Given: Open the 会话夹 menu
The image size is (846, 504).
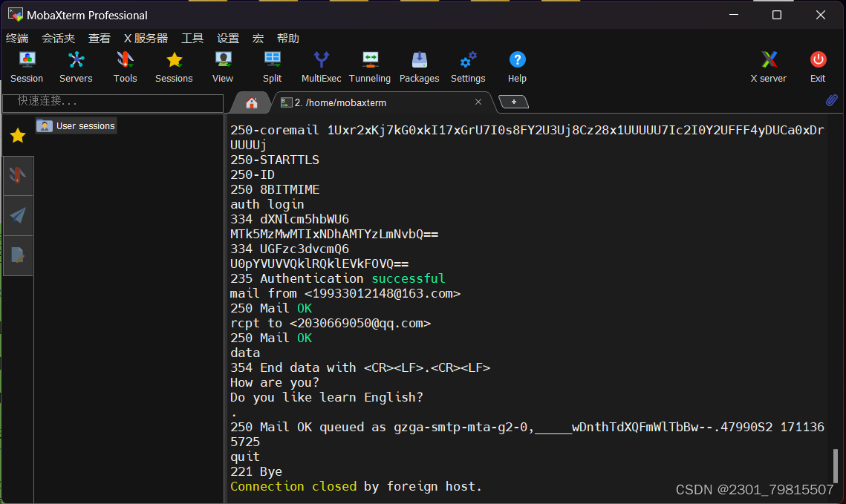Looking at the screenshot, I should 58,39.
